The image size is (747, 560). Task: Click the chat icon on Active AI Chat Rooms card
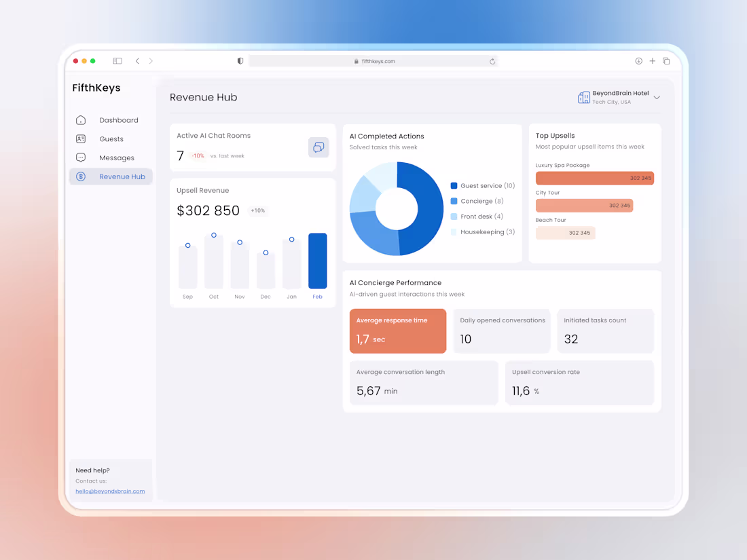[318, 147]
